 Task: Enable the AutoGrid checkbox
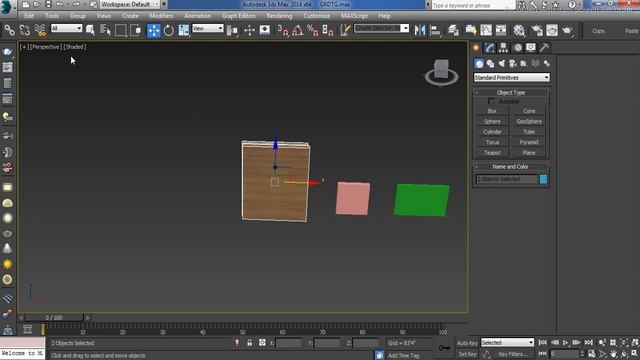tap(491, 101)
